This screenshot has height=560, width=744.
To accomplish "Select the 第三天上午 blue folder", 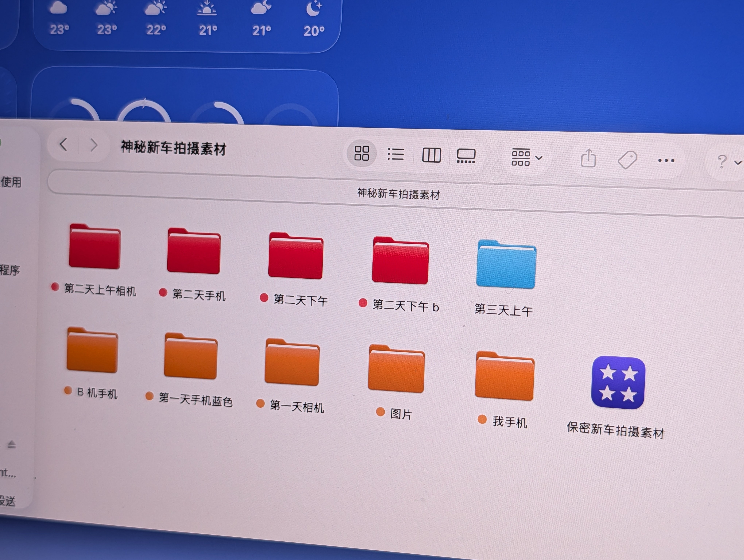I will (x=506, y=264).
